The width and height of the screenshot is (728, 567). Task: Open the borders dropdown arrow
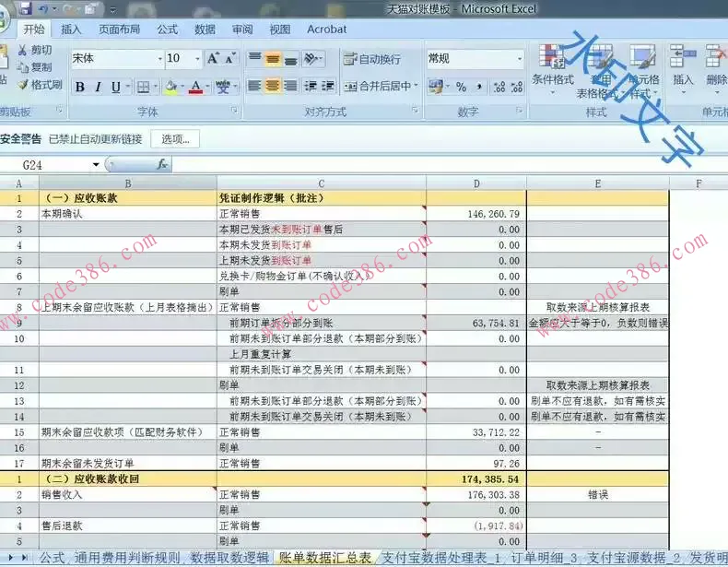156,87
